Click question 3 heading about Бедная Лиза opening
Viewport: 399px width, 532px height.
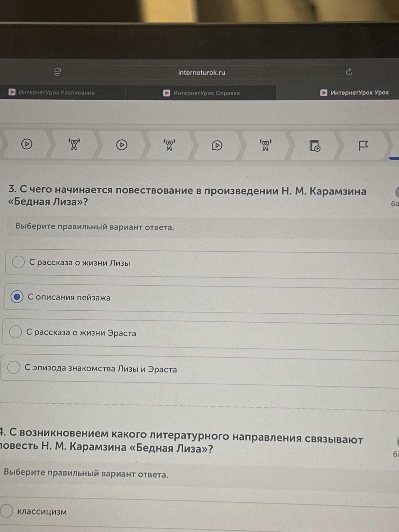click(x=187, y=196)
